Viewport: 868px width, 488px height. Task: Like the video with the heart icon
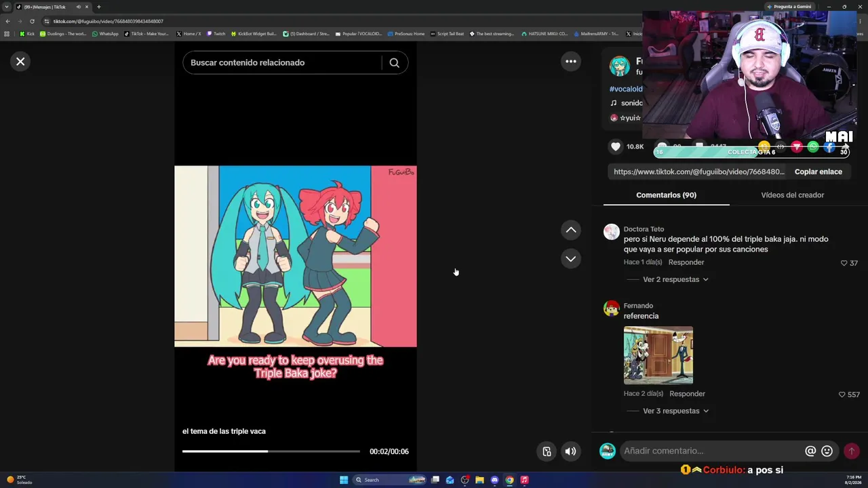[x=616, y=146]
